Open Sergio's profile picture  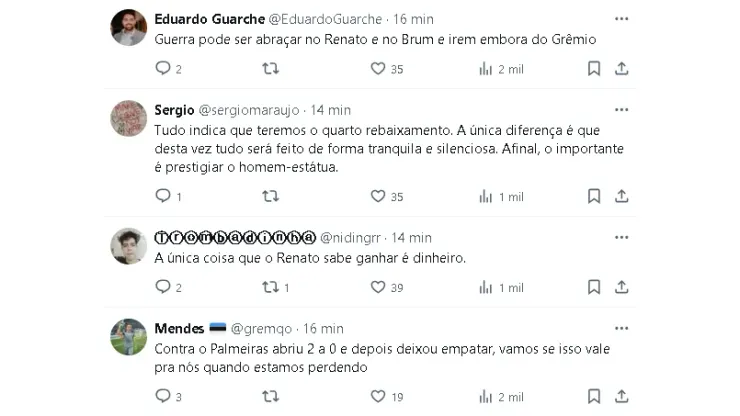(x=129, y=119)
